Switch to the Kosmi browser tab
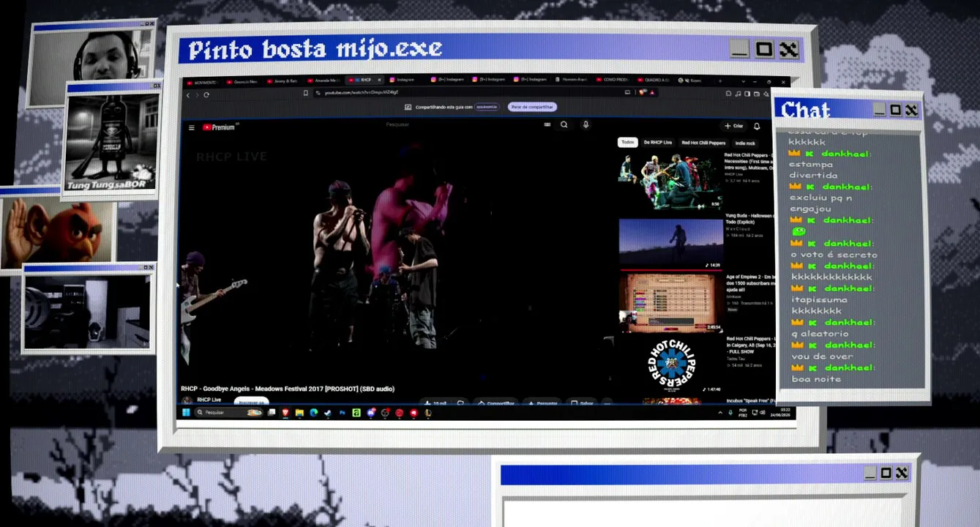980x527 pixels. pos(689,80)
